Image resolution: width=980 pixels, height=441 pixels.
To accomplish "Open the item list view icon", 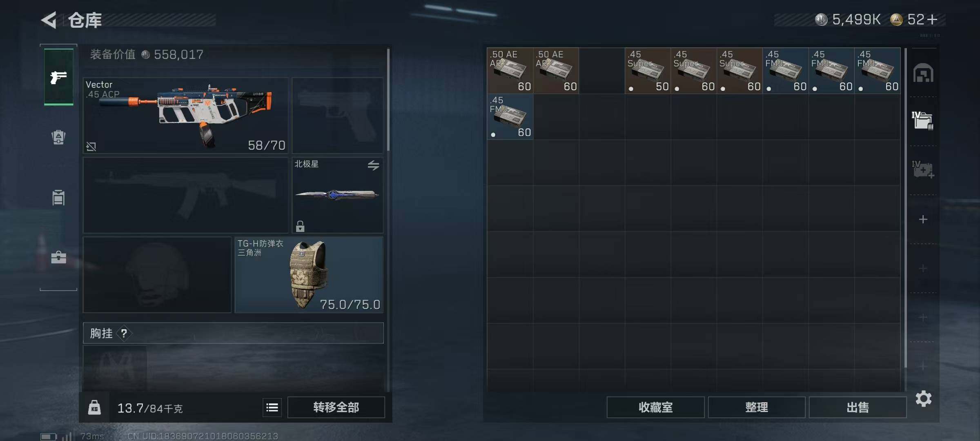I will pyautogui.click(x=272, y=407).
